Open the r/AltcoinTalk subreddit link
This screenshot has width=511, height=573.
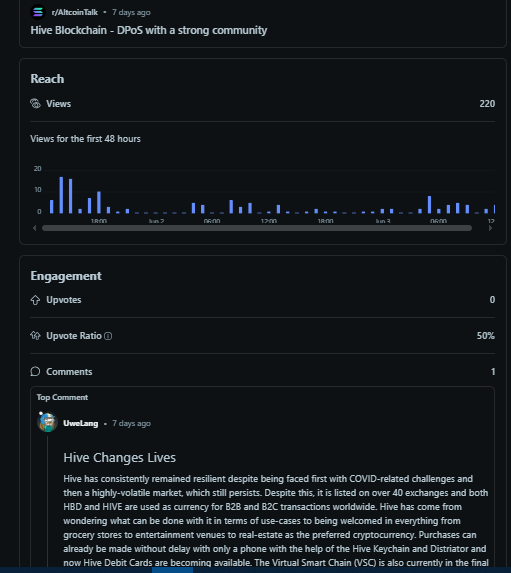point(75,12)
